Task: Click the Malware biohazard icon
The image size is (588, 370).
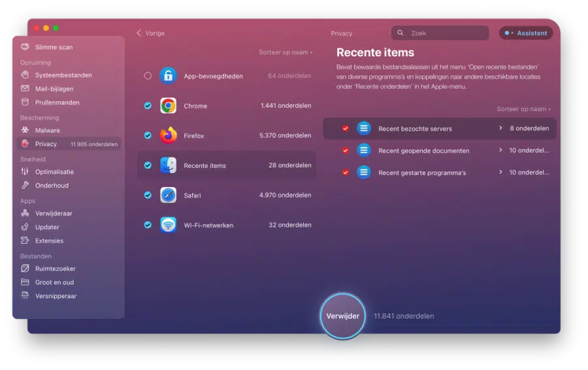Action: [25, 130]
